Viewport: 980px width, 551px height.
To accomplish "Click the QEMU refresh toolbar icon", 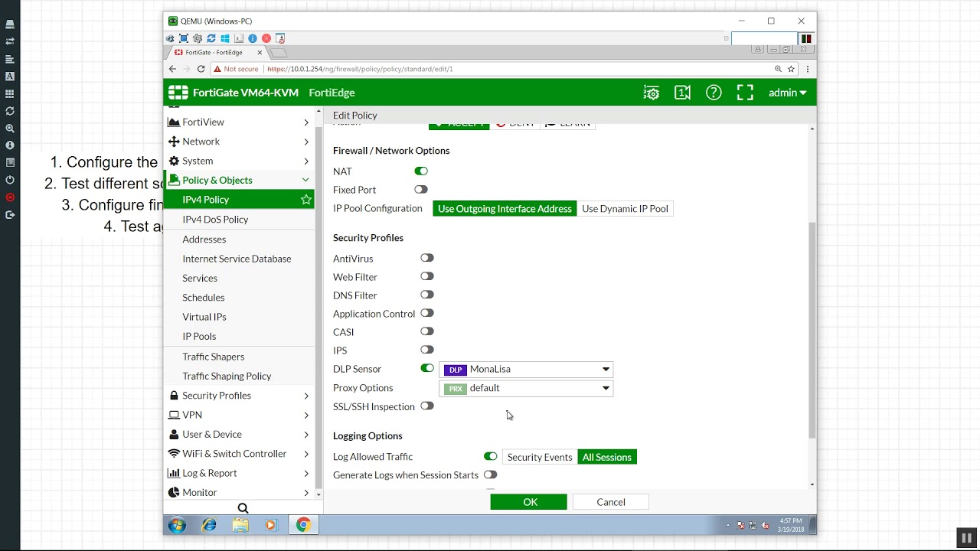I will (x=211, y=38).
